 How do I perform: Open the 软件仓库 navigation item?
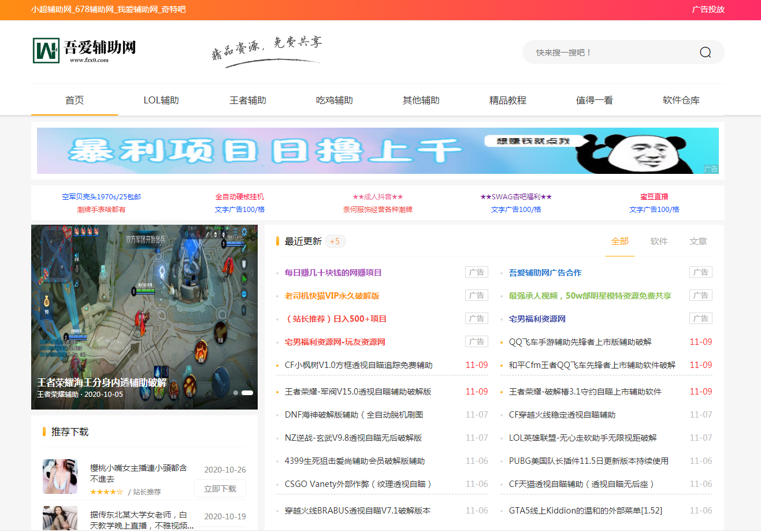coord(681,101)
